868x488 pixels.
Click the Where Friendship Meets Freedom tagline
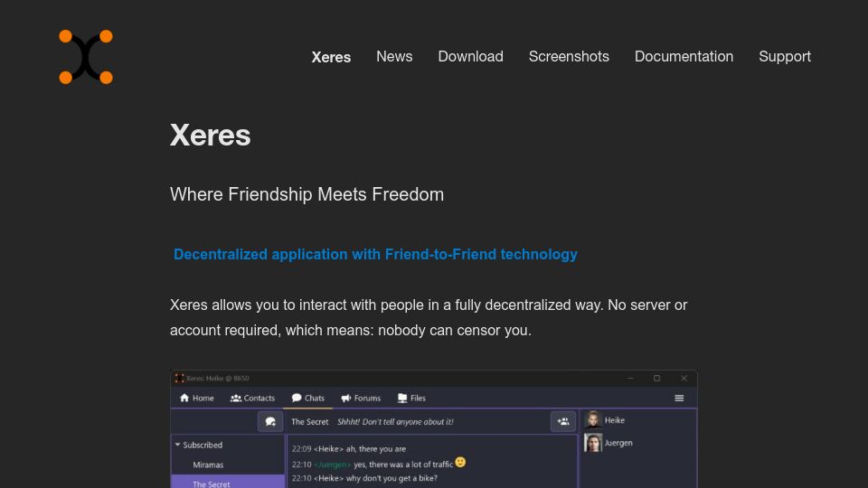(x=307, y=195)
